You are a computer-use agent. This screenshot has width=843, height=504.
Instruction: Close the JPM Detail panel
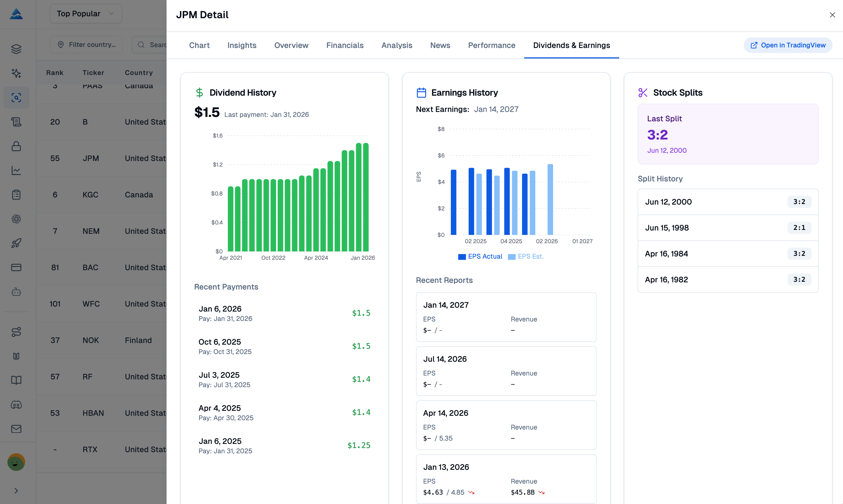click(832, 15)
